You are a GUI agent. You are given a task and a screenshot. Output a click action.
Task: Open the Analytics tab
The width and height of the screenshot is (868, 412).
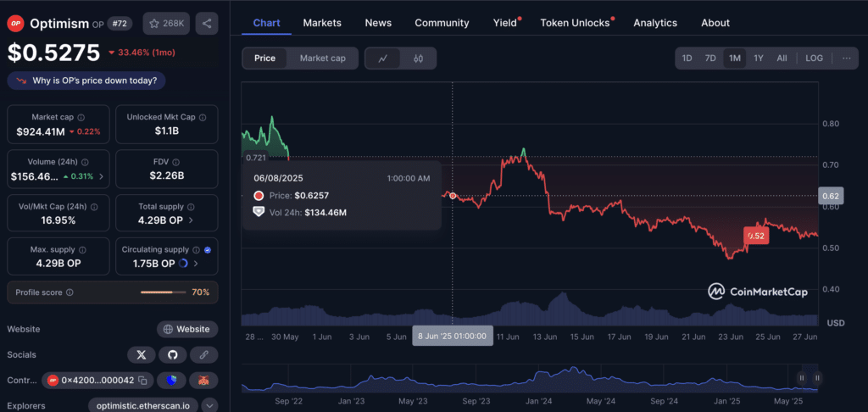point(655,23)
